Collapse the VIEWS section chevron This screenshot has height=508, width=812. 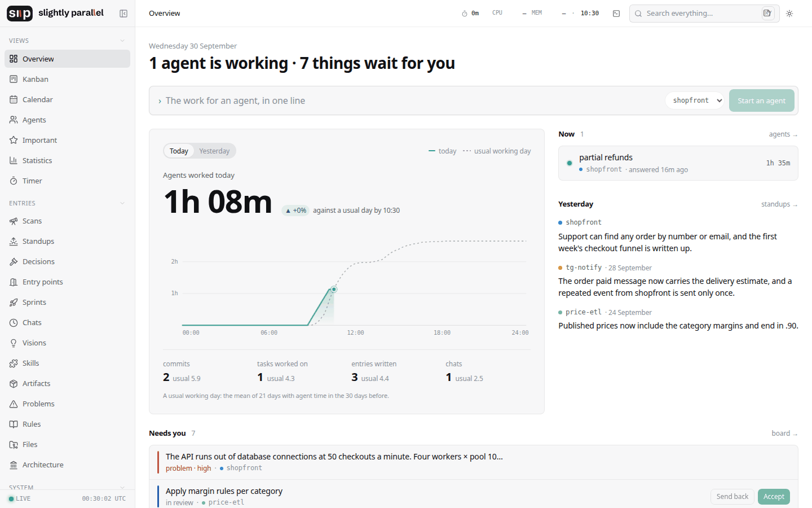point(122,41)
